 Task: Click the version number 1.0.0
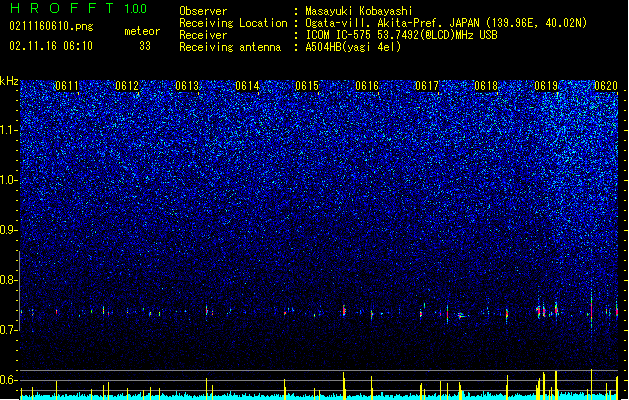tap(136, 9)
